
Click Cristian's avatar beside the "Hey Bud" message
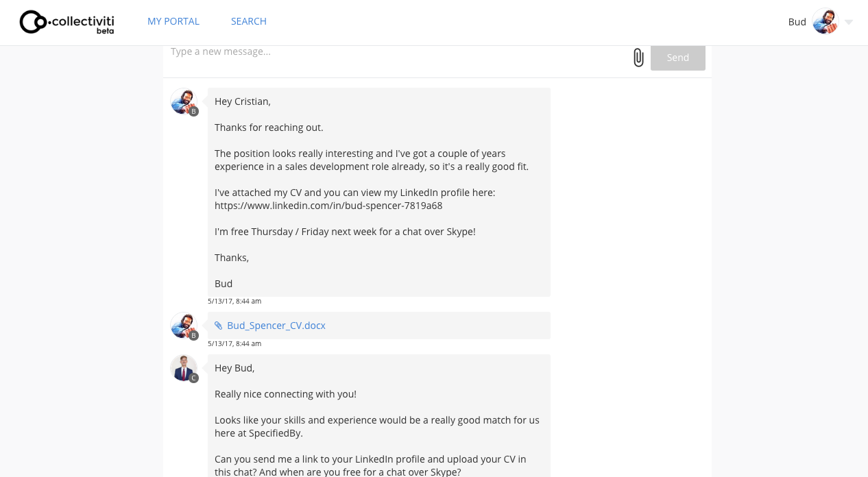tap(183, 367)
